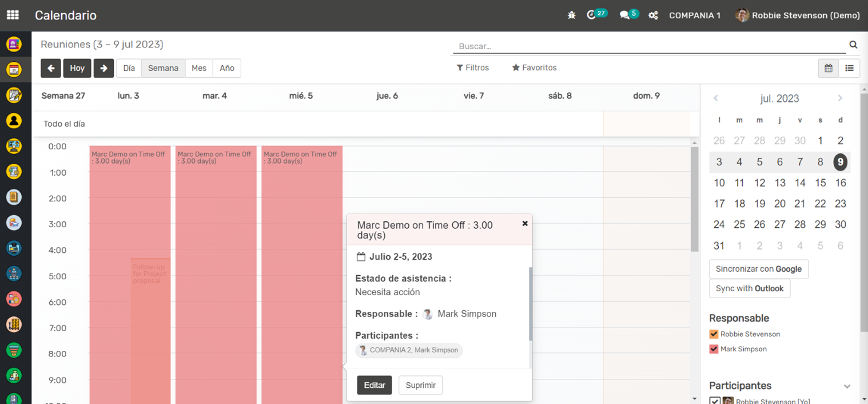Open the apps grid menu
Viewport: 868px width, 404px height.
[x=13, y=15]
